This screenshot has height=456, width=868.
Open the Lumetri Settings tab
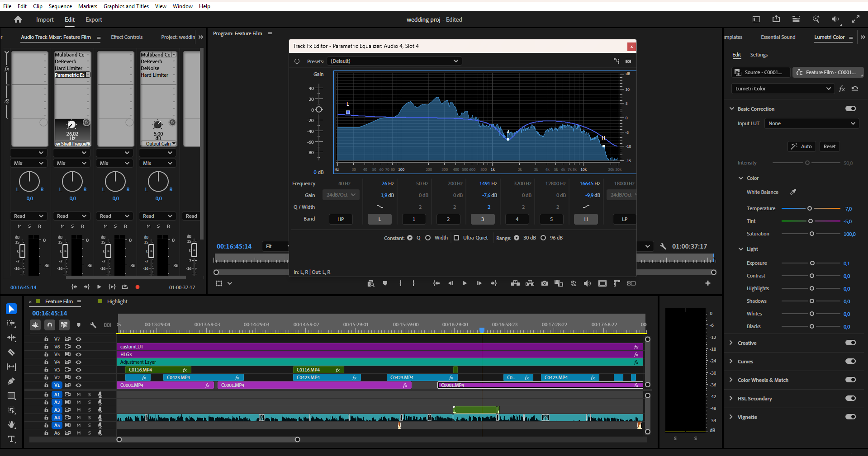759,55
